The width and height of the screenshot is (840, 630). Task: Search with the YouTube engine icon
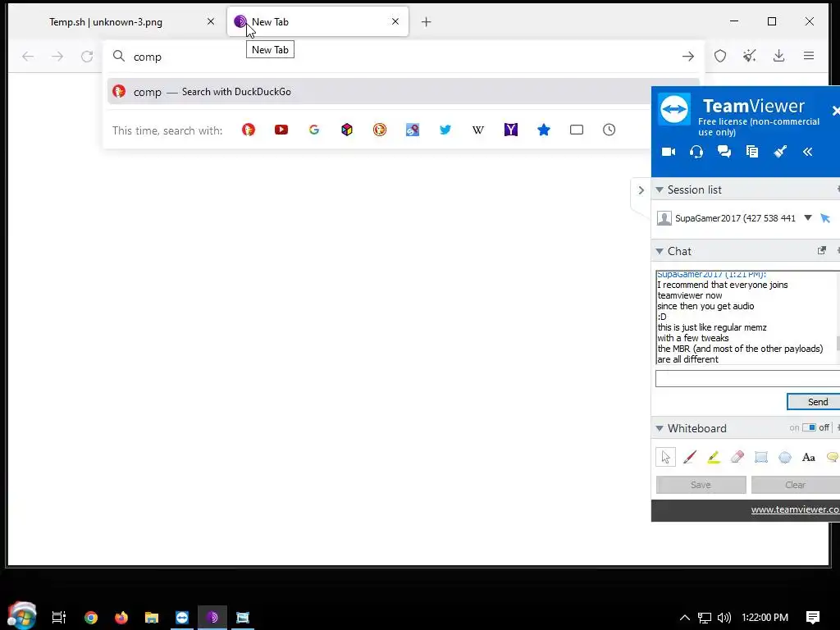click(281, 130)
